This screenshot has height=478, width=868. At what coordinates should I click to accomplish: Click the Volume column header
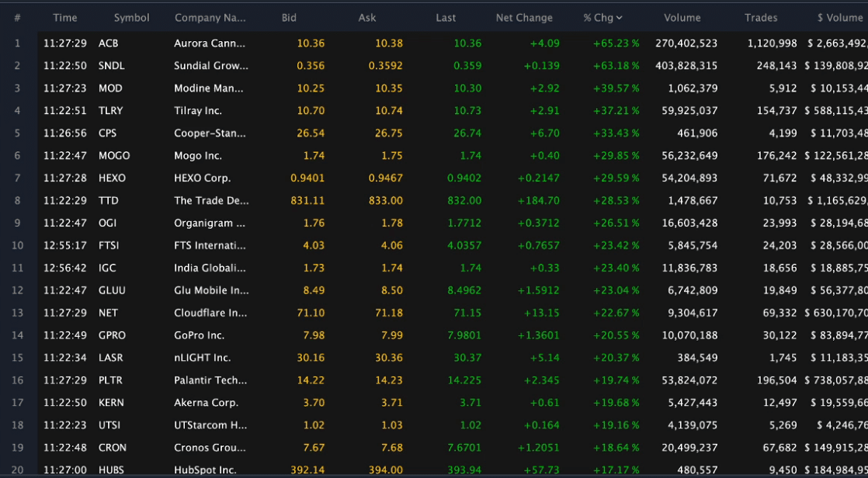pyautogui.click(x=682, y=18)
